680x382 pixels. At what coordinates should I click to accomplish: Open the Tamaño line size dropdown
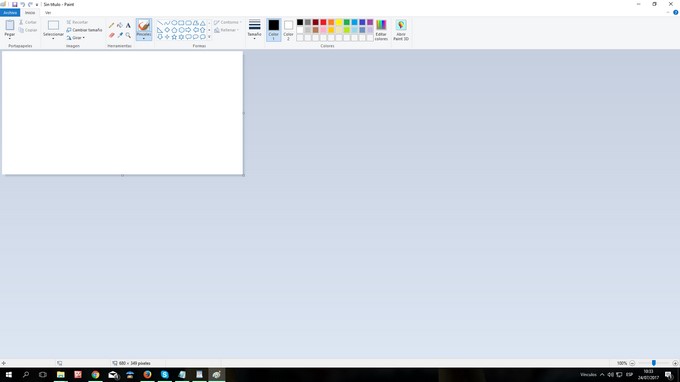point(255,30)
